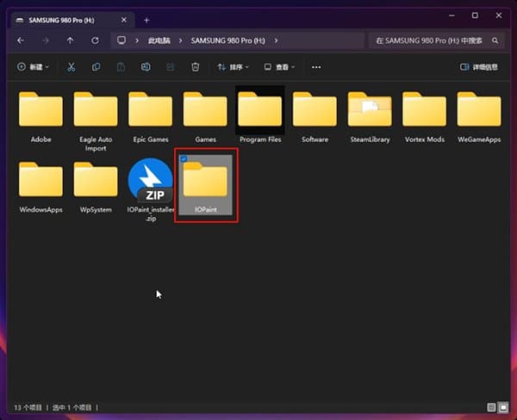Click the 选中 1 个项目 status text
Image resolution: width=517 pixels, height=420 pixels.
tap(72, 408)
